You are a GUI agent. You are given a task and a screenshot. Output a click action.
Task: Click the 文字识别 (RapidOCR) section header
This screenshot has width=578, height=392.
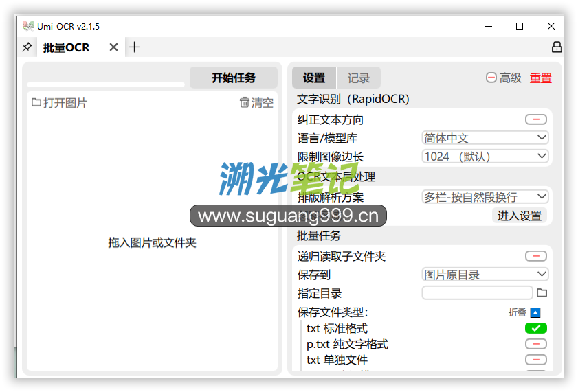[x=353, y=99]
